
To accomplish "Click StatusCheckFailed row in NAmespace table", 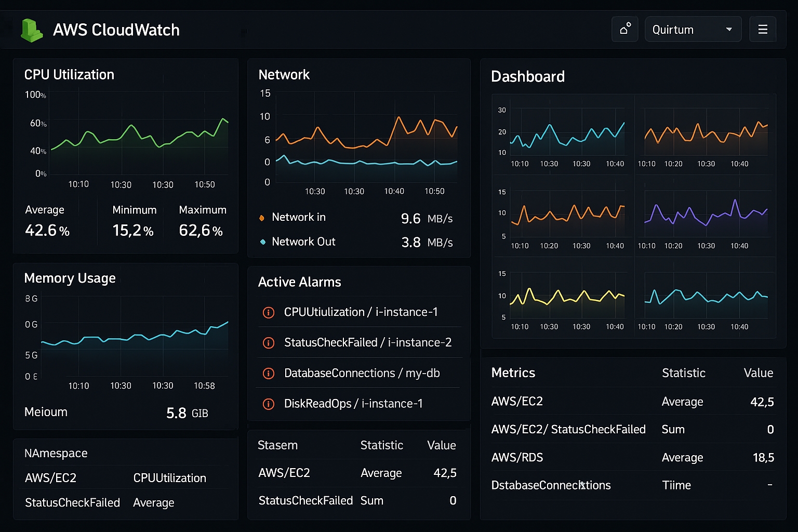I will (x=125, y=502).
